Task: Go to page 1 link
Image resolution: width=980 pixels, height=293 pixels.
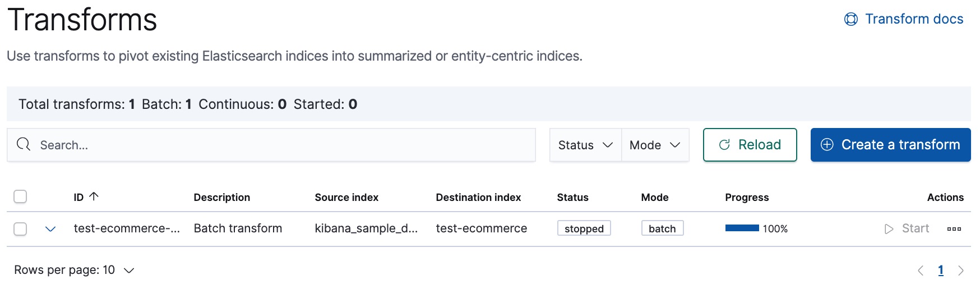Action: (941, 271)
